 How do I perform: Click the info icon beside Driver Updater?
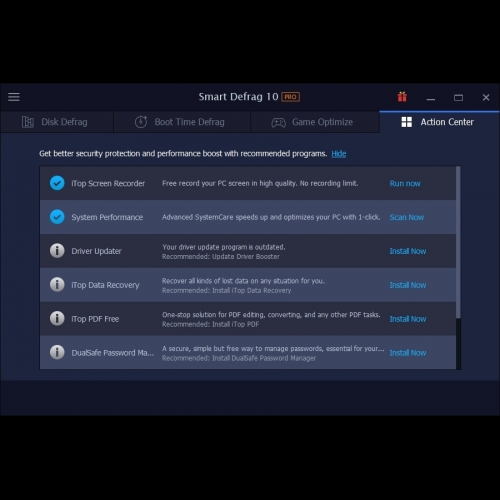click(x=57, y=251)
